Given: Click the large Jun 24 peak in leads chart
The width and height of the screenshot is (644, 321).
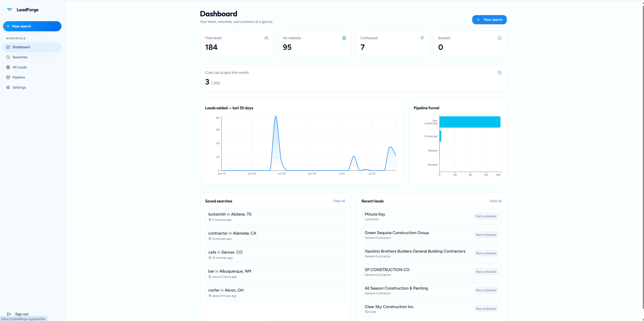Looking at the screenshot, I should pos(276,117).
